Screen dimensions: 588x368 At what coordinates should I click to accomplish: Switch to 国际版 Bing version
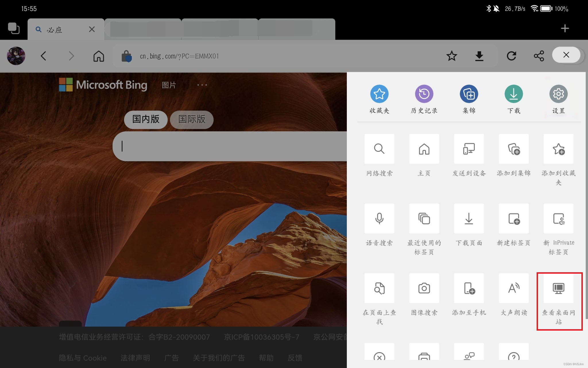tap(192, 119)
